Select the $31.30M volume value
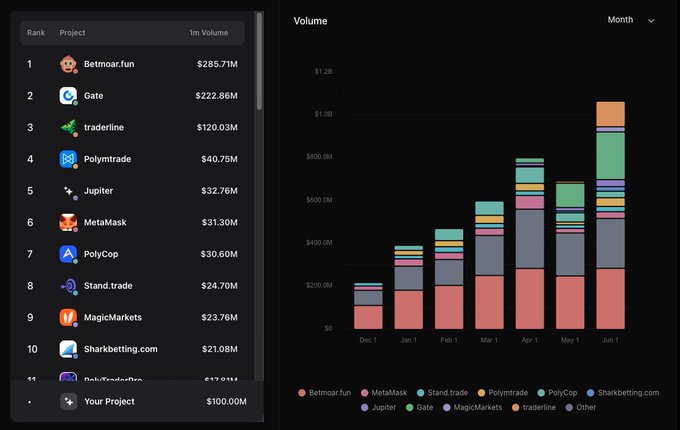 pyautogui.click(x=219, y=222)
